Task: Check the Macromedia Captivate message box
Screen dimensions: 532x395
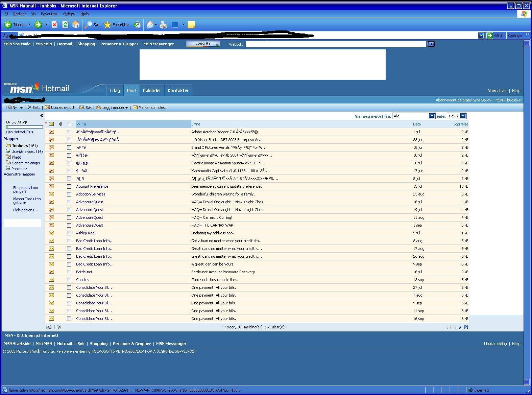Action: pos(69,171)
